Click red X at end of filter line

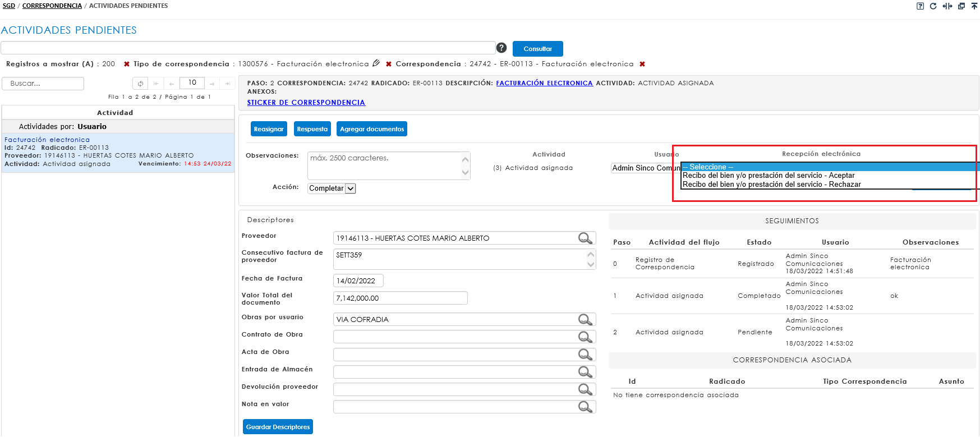(x=642, y=64)
